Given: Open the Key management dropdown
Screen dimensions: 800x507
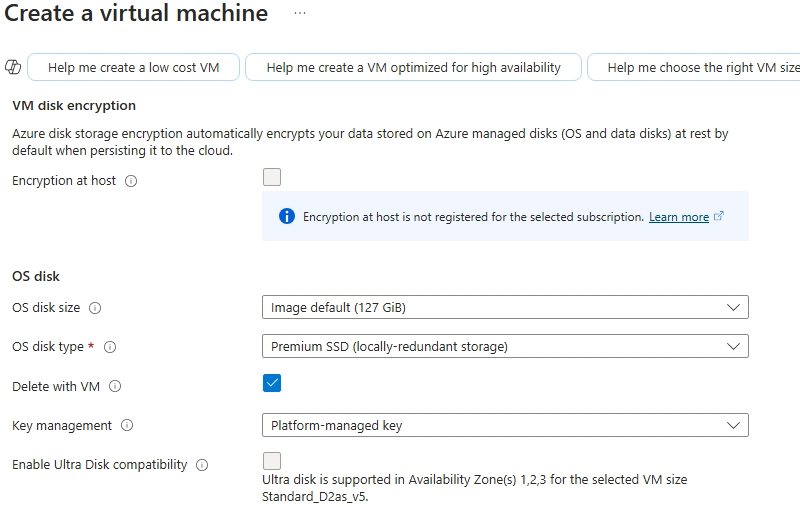Looking at the screenshot, I should (x=505, y=425).
